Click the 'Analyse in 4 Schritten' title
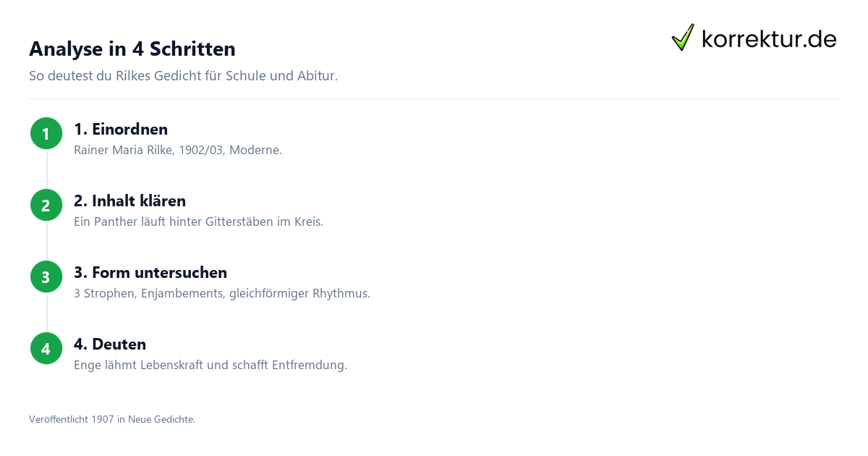868x456 pixels. click(132, 49)
